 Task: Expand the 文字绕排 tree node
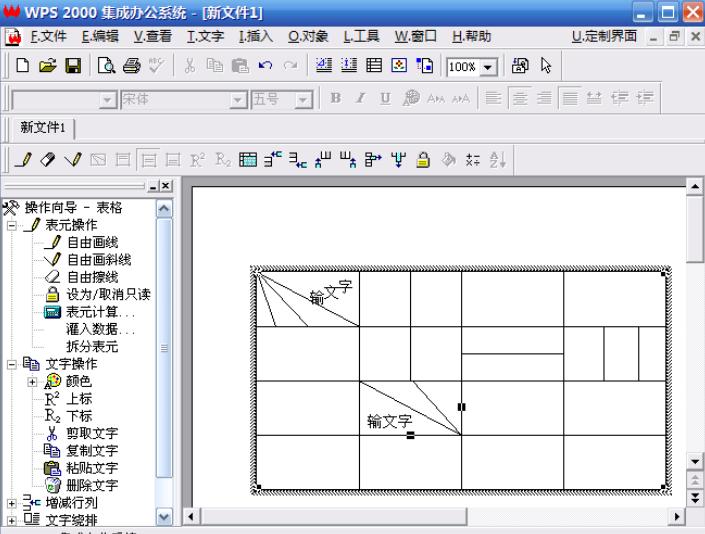12,521
